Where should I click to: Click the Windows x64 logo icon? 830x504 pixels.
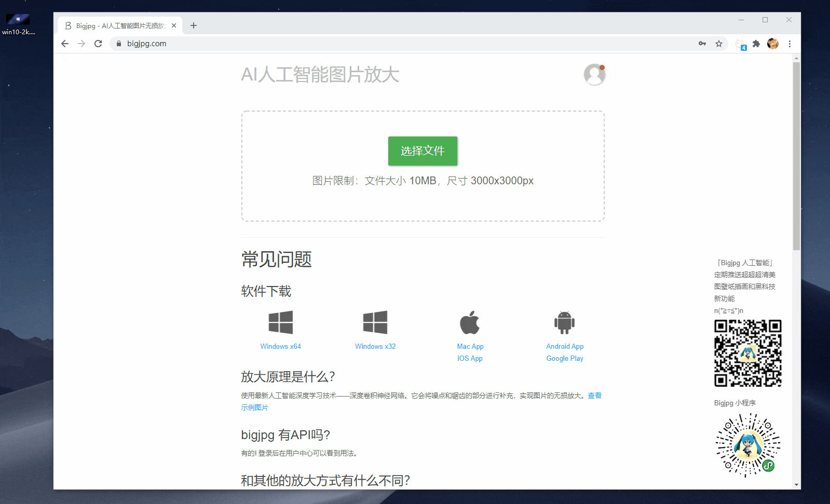click(x=281, y=322)
